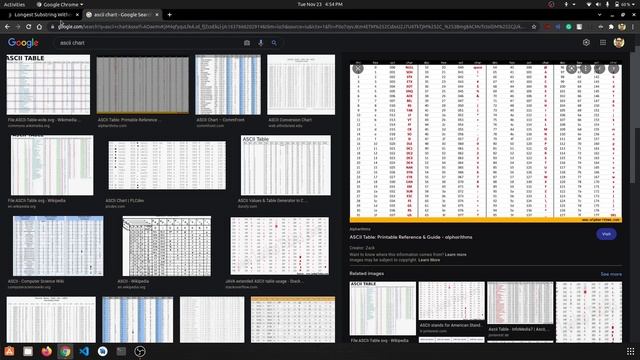This screenshot has width=640, height=360.
Task: Open Chrome profile avatar in toolbar
Action: coord(622,27)
